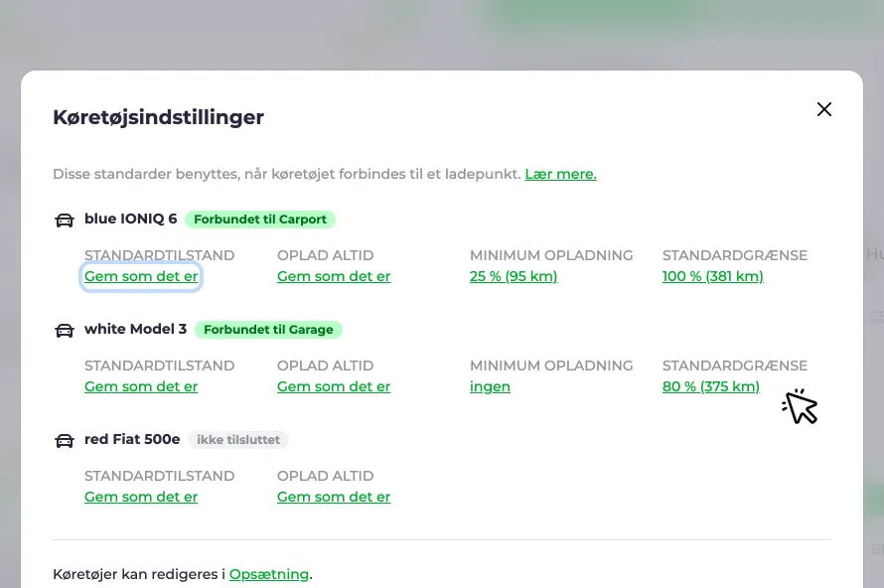884x588 pixels.
Task: Open Oplad altid setting for white Model 3
Action: click(334, 386)
